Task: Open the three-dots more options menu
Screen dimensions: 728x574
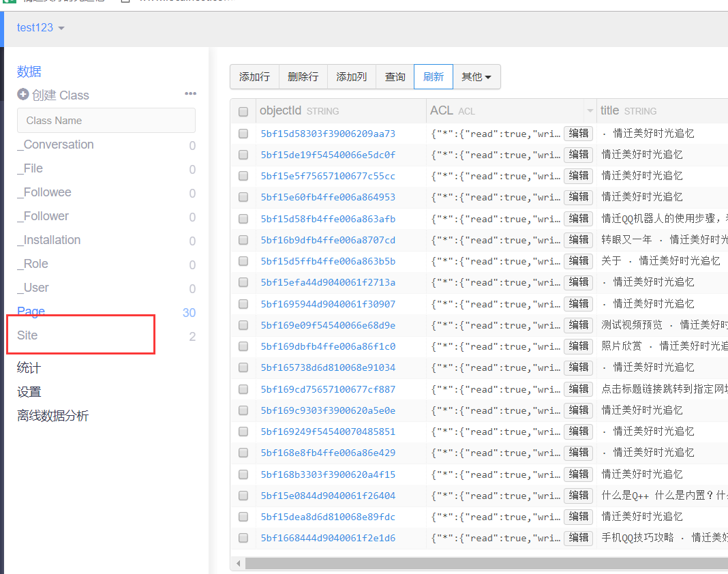Action: click(x=190, y=94)
